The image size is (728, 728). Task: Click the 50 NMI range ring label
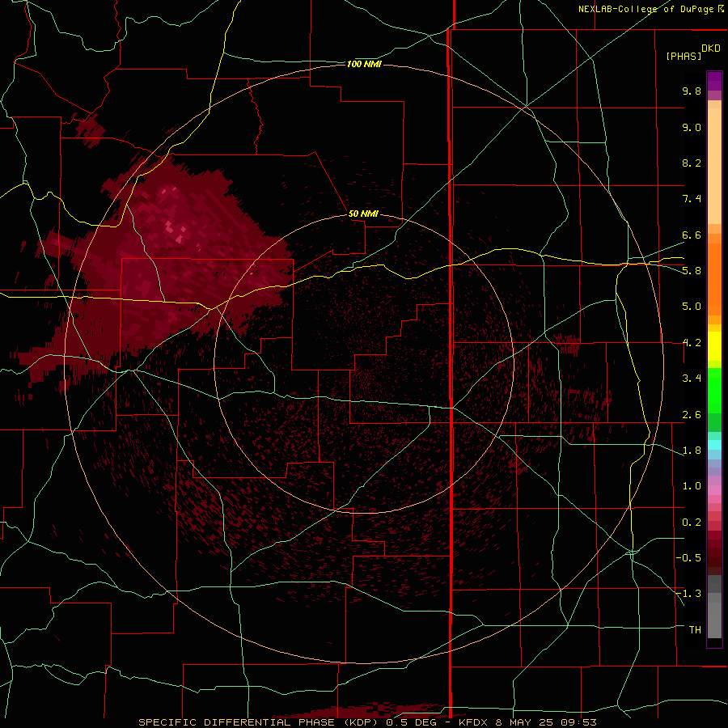point(363,214)
